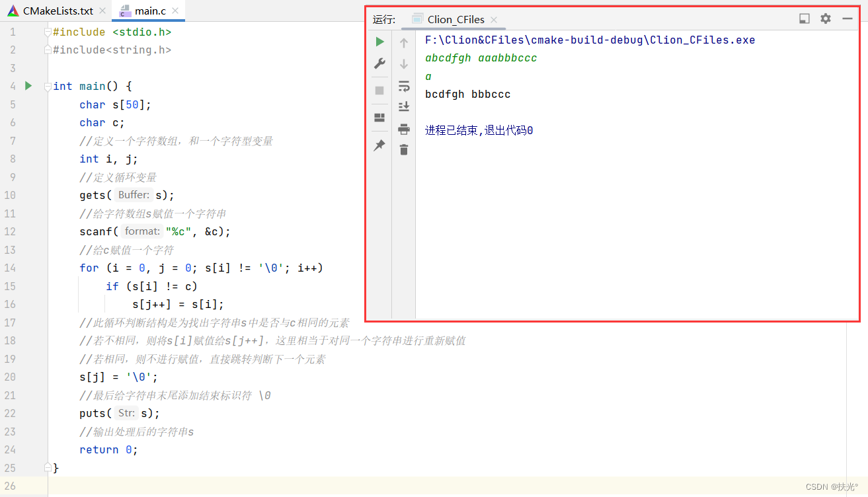Place cursor on the 'char s[50];' line
The image size is (868, 497).
pos(115,104)
